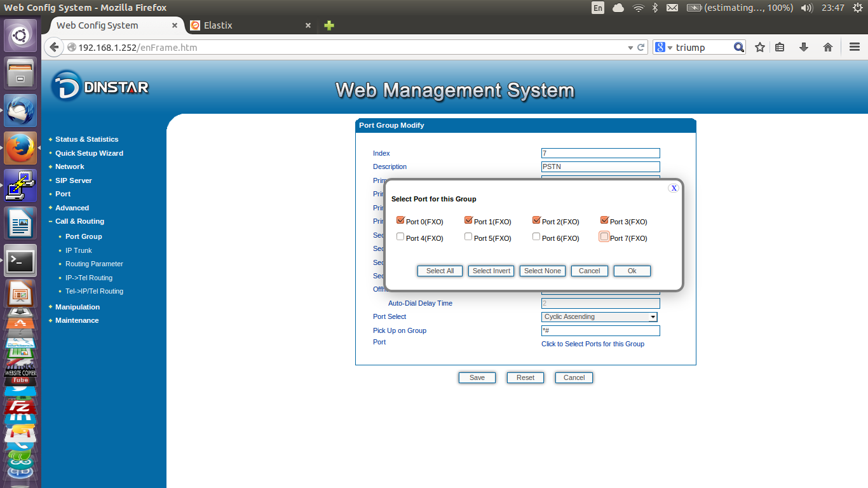This screenshot has width=868, height=488.
Task: Collapse the Call & Routing menu section
Action: tap(79, 221)
